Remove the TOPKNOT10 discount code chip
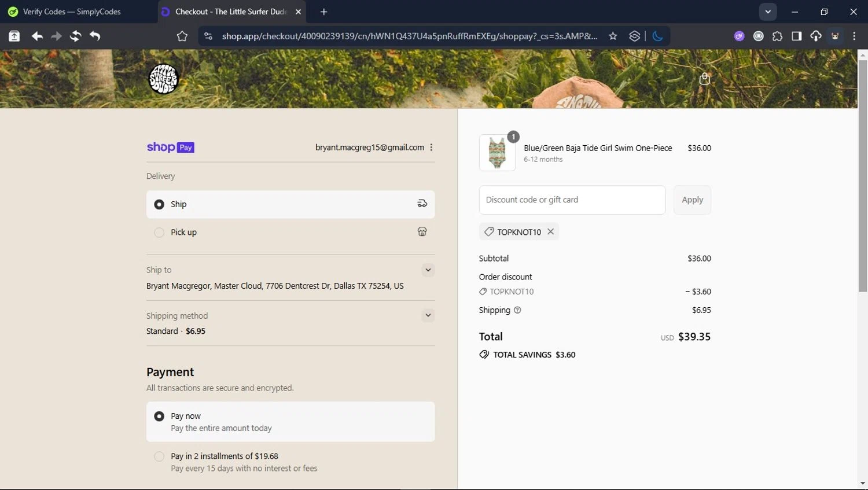868x490 pixels. [x=550, y=231]
